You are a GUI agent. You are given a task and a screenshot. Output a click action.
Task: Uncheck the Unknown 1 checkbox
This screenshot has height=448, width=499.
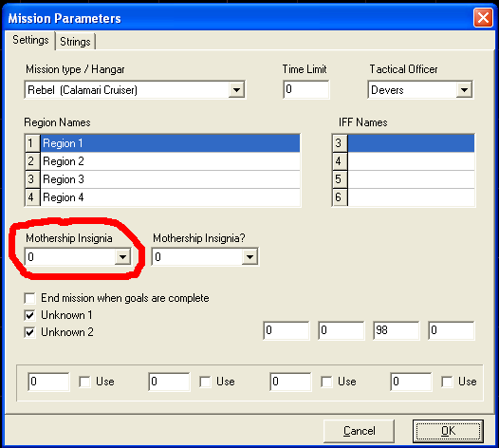30,315
